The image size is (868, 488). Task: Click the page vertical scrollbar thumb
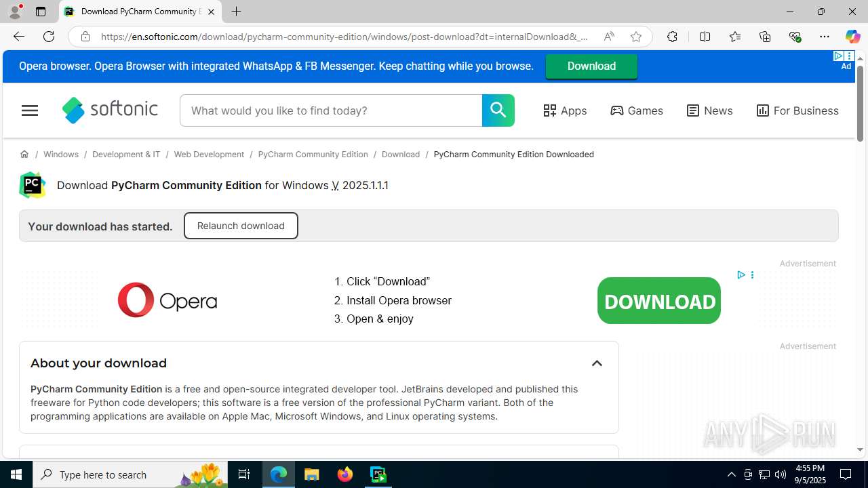tap(860, 104)
